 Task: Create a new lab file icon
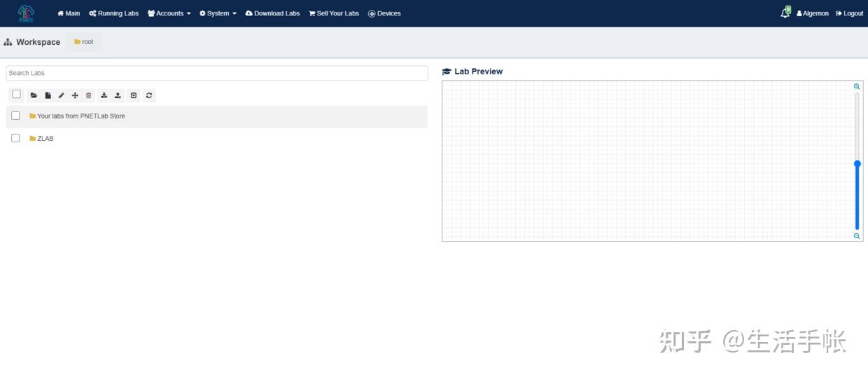pos(48,95)
